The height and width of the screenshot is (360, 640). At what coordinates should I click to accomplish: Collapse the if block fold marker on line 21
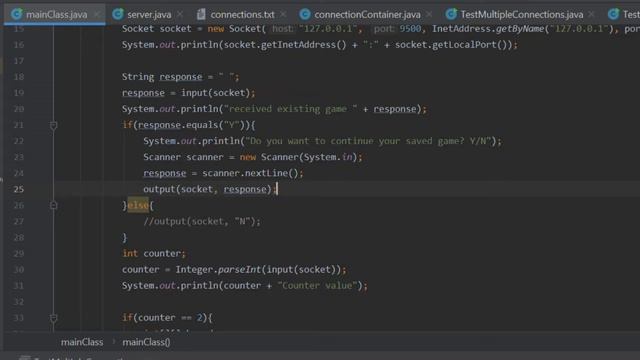coord(53,125)
